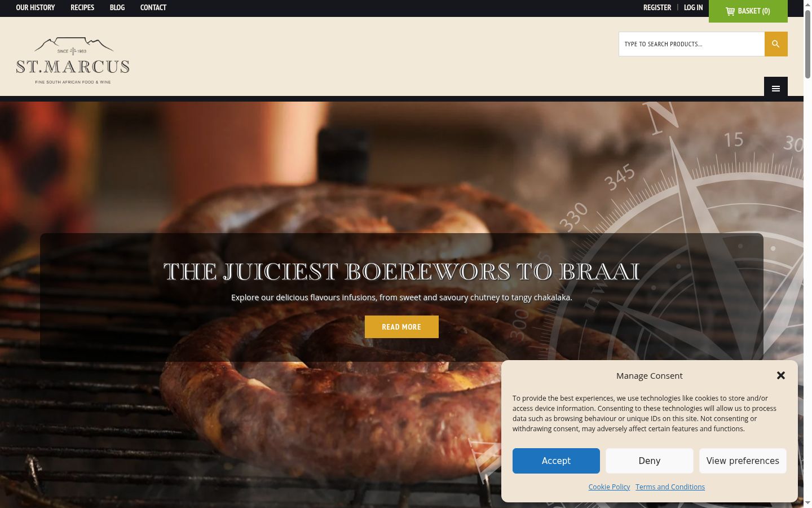
Task: Click the search magnifier icon button
Action: 776,44
